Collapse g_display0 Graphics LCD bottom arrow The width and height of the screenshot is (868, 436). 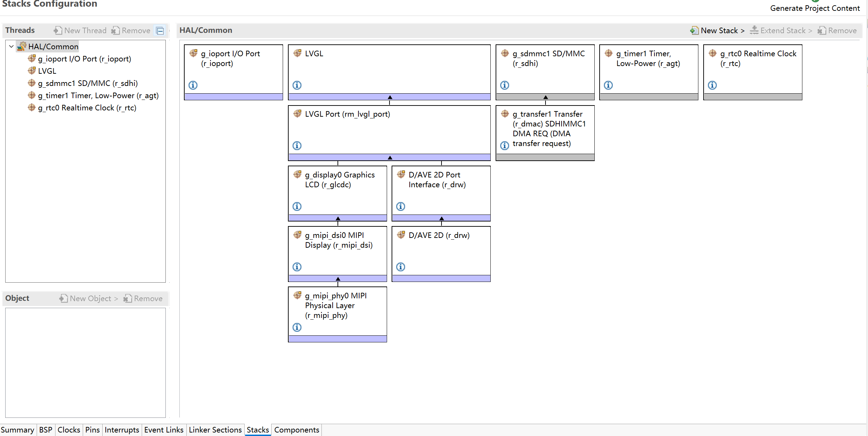point(338,218)
